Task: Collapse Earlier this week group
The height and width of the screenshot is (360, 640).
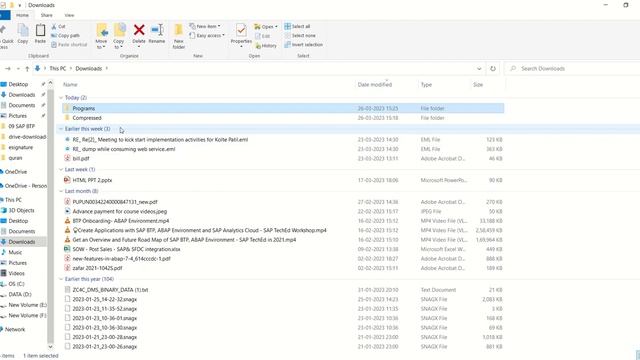Action: pyautogui.click(x=61, y=129)
